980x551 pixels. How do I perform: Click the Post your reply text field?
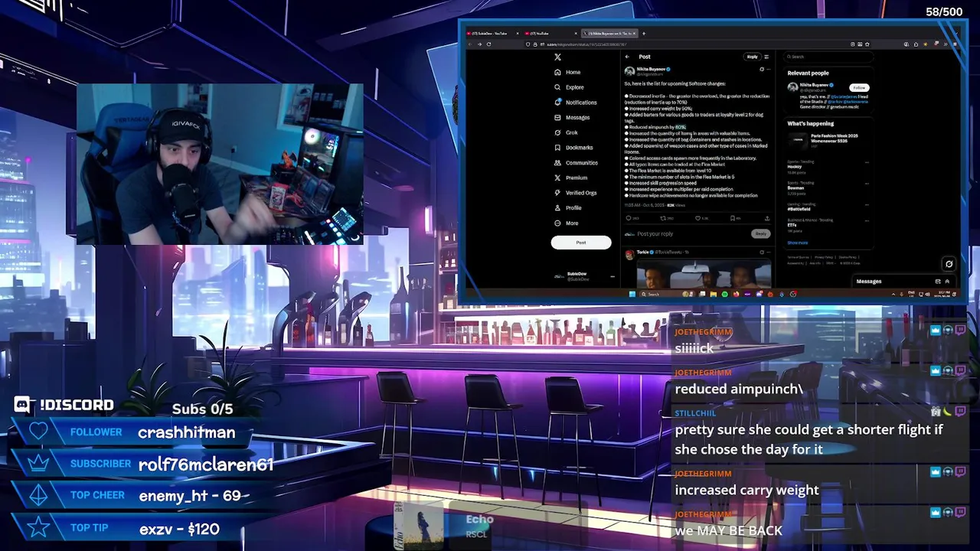coord(693,233)
